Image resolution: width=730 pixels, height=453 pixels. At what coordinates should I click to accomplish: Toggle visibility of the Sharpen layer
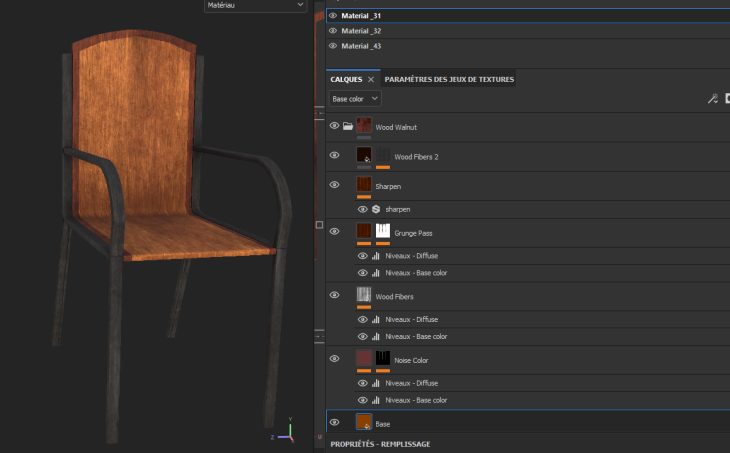point(334,185)
